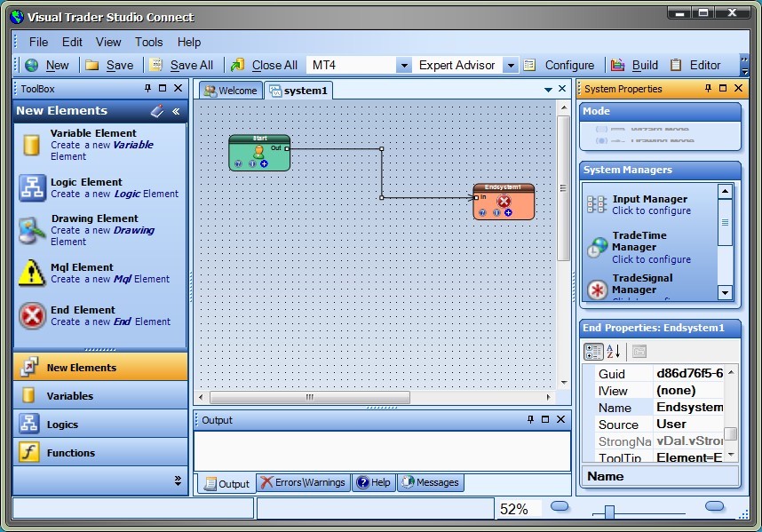Select the Name property value Endsystem
This screenshot has width=762, height=532.
coord(689,407)
